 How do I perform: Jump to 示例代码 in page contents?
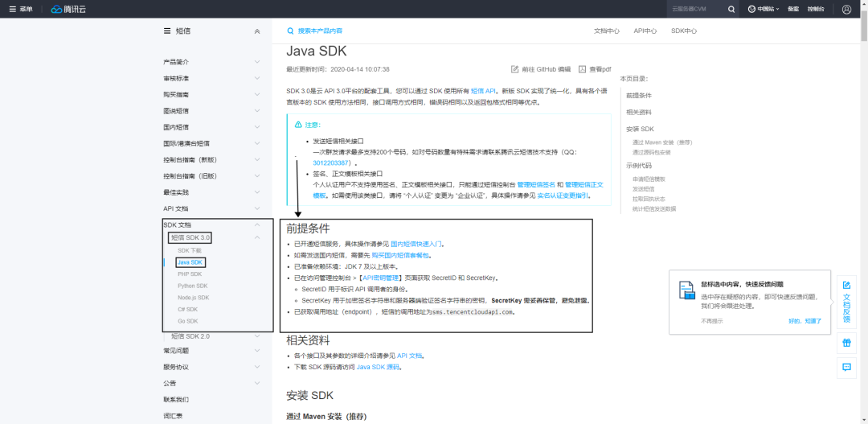pyautogui.click(x=639, y=165)
